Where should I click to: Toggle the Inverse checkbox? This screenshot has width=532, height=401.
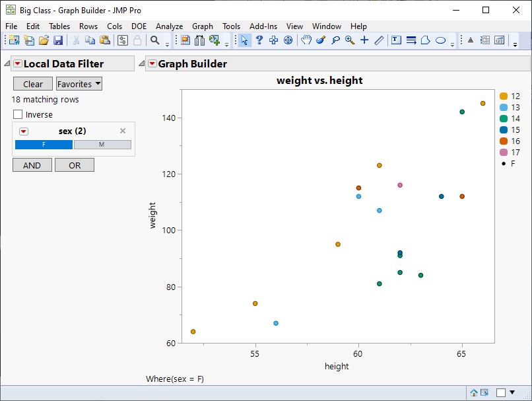point(18,114)
